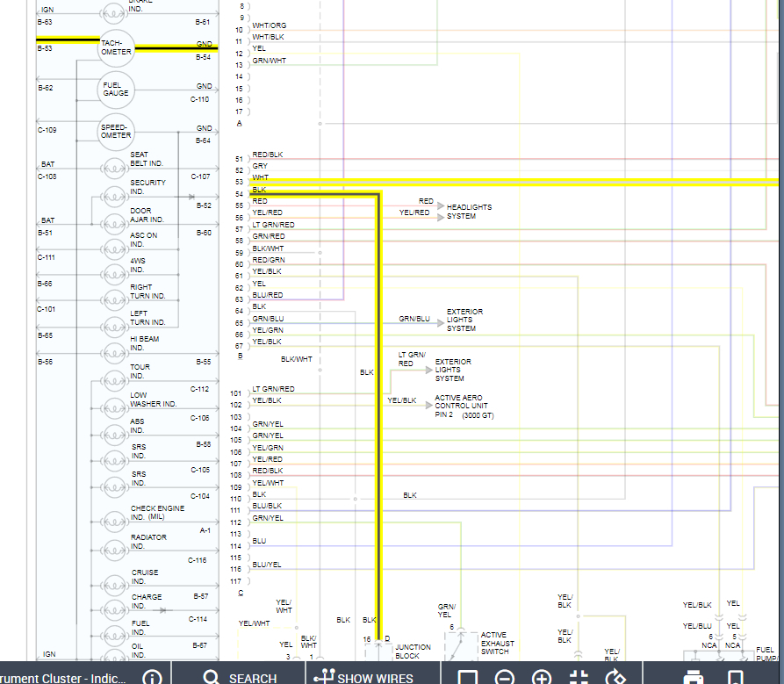Click the HEADLIGHTS SYSTEM reference
The image size is (784, 684).
(x=469, y=212)
